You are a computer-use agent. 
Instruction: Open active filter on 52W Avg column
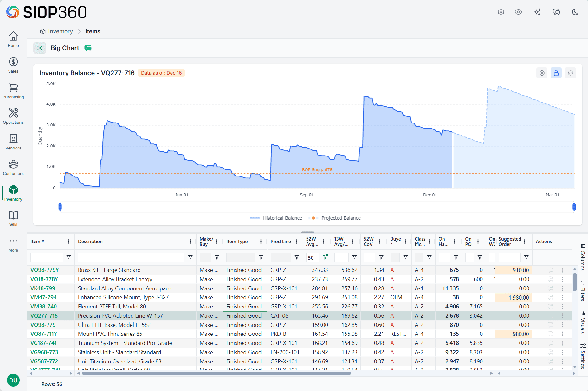(325, 257)
